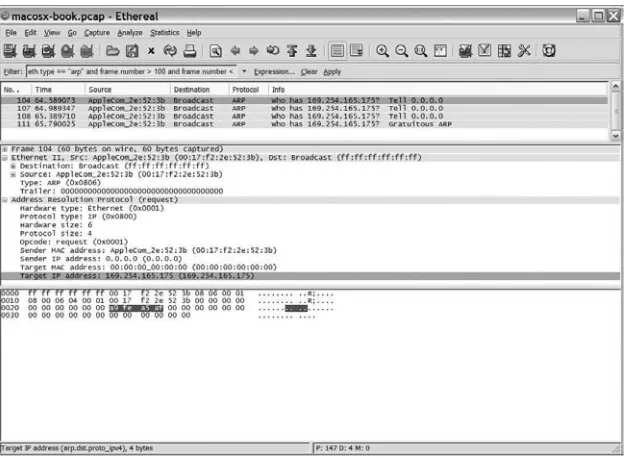This screenshot has height=458, width=624.
Task: Jump to last packet icon
Action: [x=311, y=51]
